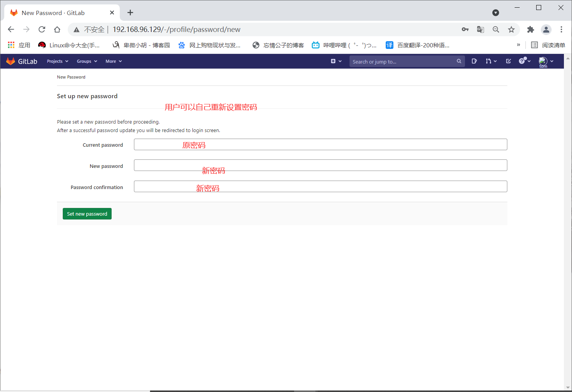The height and width of the screenshot is (392, 572).
Task: Open the 应用 apps bookmark
Action: pos(19,45)
